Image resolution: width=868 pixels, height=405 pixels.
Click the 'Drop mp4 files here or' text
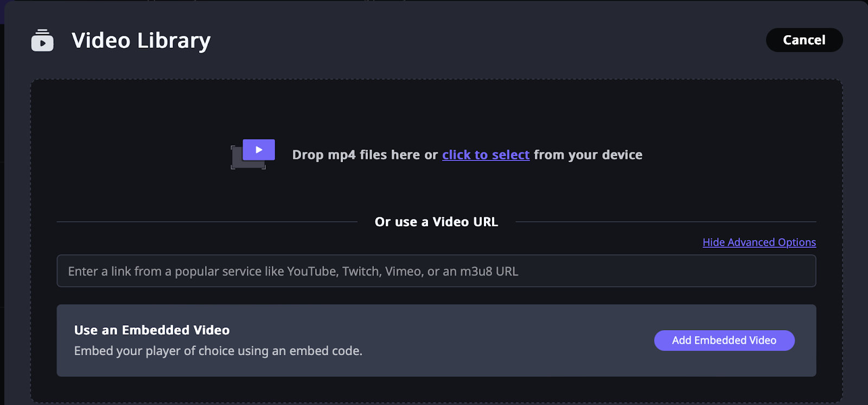[x=365, y=155]
